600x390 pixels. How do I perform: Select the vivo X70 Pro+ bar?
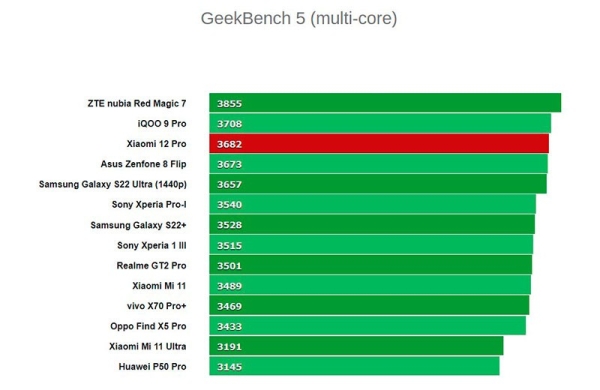pos(369,306)
